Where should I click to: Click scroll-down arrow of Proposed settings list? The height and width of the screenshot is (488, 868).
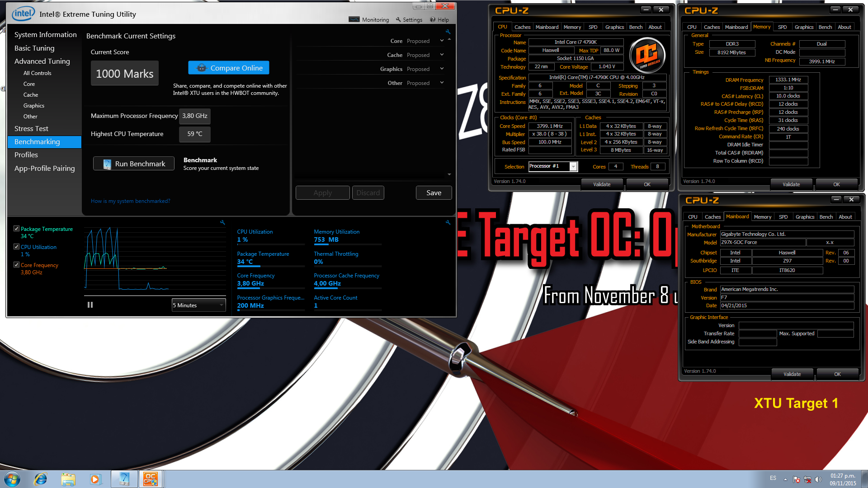[x=449, y=174]
